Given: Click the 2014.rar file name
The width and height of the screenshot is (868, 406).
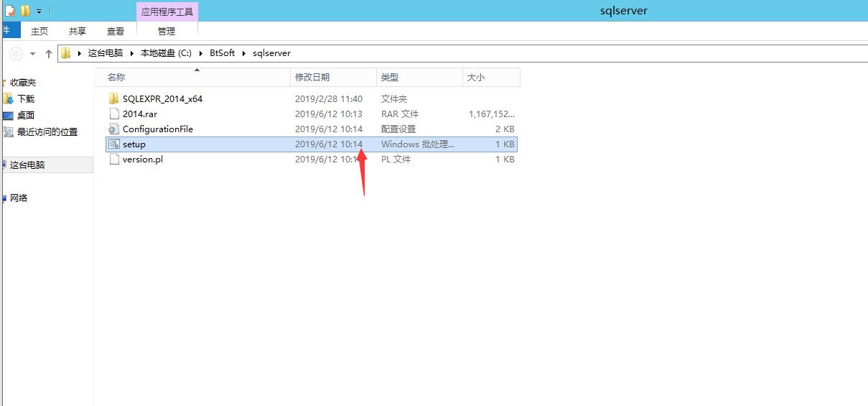Looking at the screenshot, I should click(x=140, y=114).
